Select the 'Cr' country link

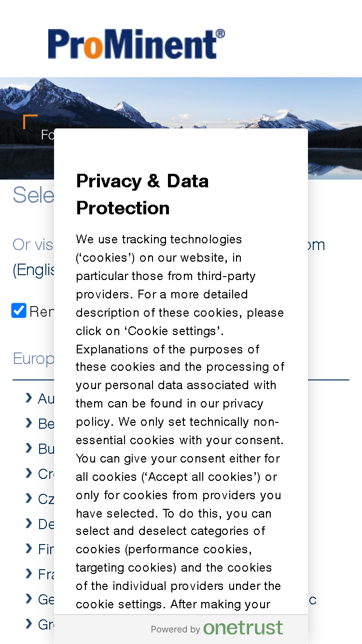coord(46,474)
